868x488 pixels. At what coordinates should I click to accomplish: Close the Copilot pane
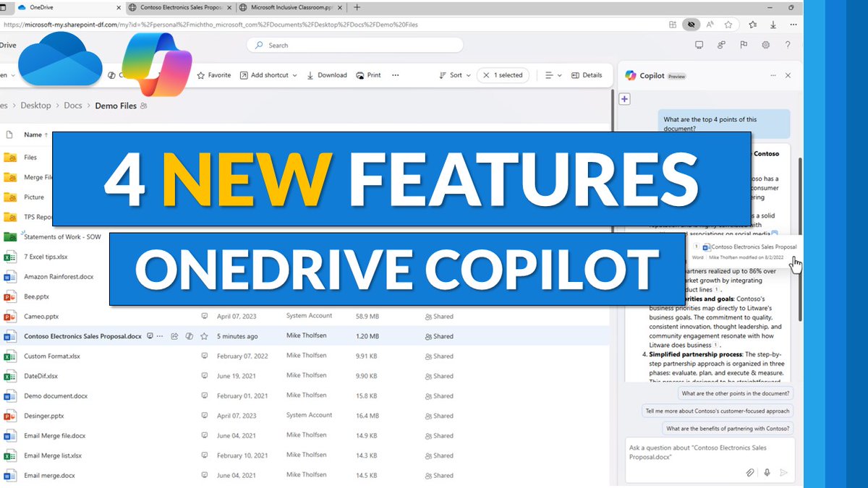788,75
